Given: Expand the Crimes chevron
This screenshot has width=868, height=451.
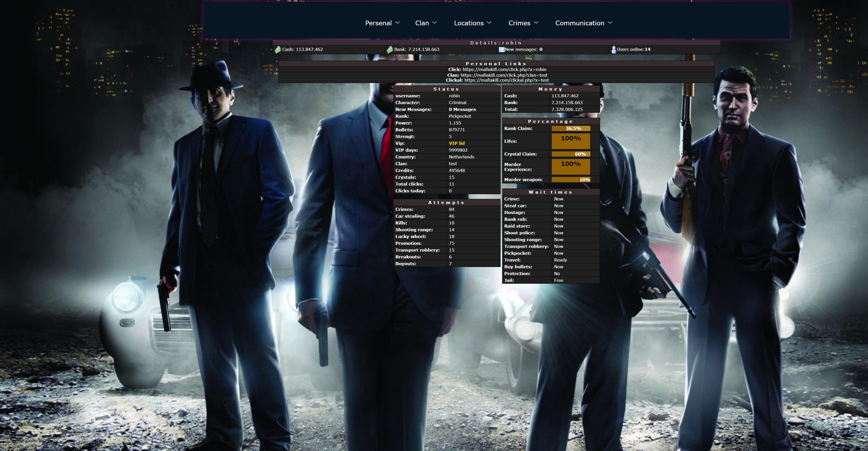Looking at the screenshot, I should (x=536, y=22).
